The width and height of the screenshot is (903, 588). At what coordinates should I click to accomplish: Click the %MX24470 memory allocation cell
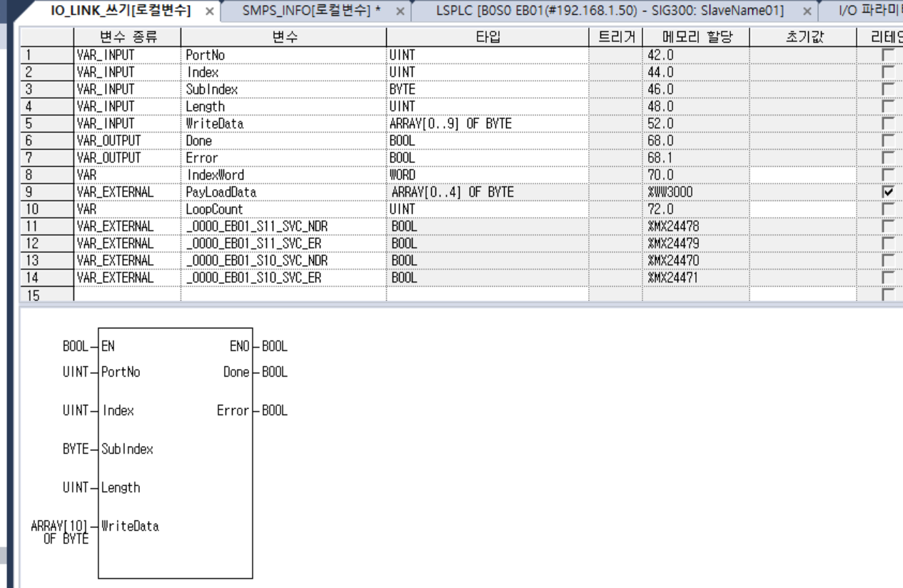(695, 260)
